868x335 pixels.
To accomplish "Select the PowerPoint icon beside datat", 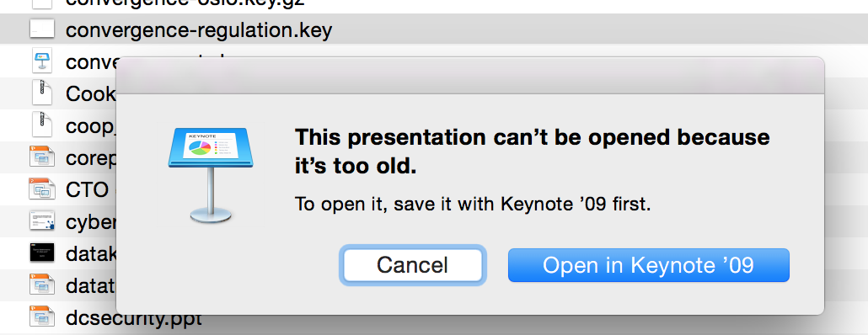I will click(x=42, y=285).
